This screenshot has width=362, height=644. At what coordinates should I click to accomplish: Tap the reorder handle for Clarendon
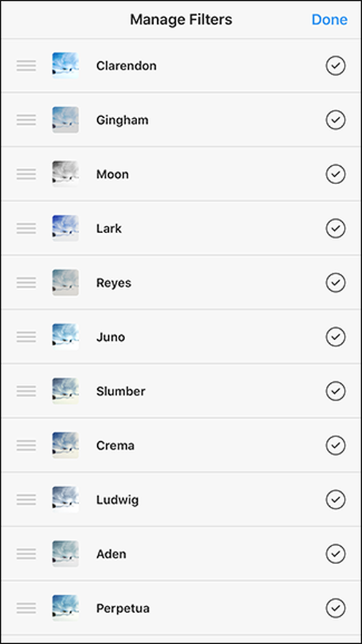point(26,66)
